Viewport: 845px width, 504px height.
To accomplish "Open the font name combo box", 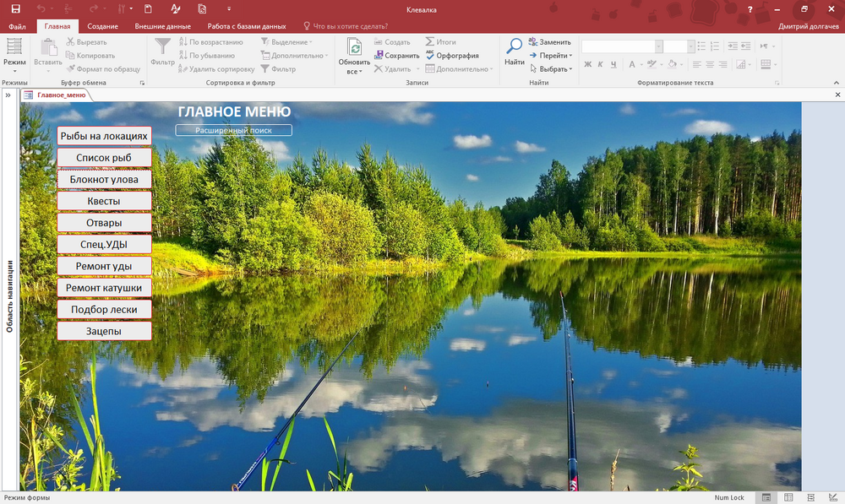I will (621, 46).
